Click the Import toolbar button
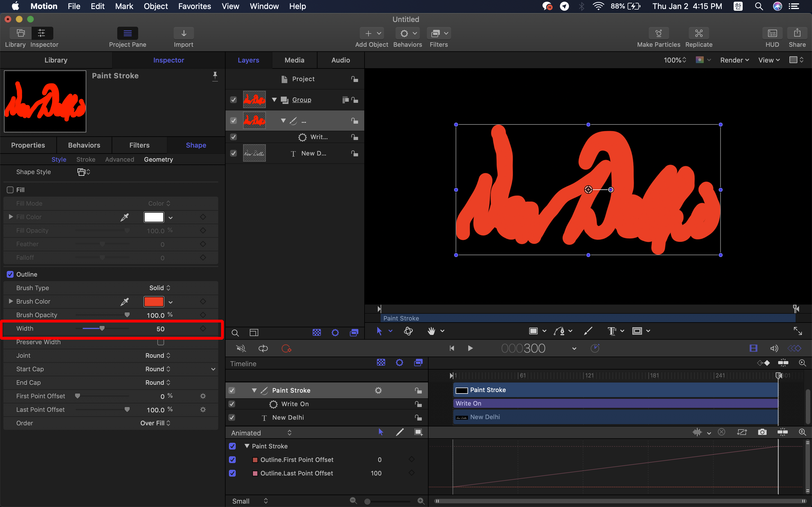The image size is (812, 507). point(184,34)
